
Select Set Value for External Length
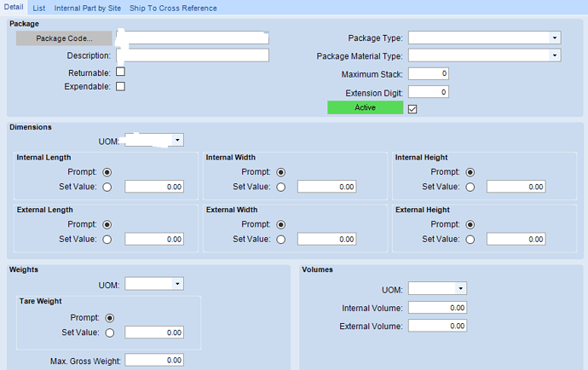pos(107,240)
